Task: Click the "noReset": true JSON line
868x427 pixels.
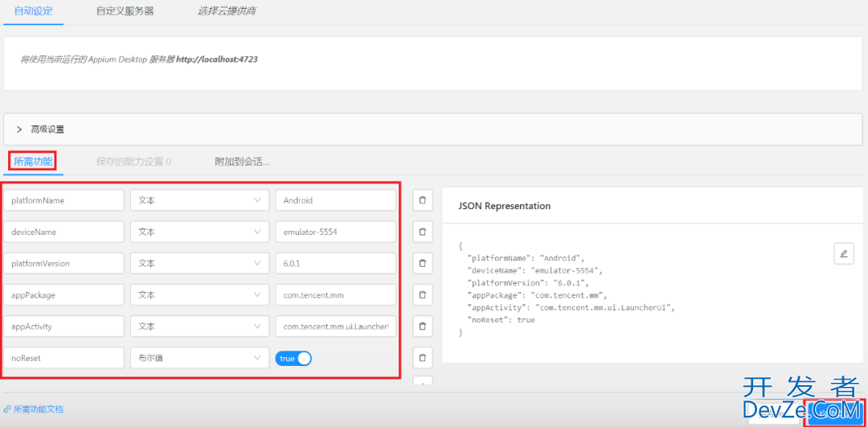Action: (502, 320)
